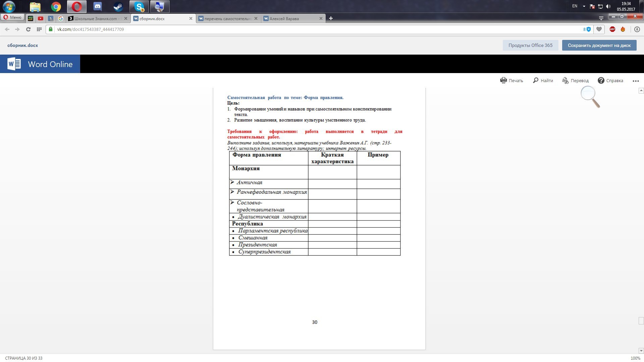This screenshot has height=362, width=644.
Task: Click the Пример column header
Action: pos(378,158)
